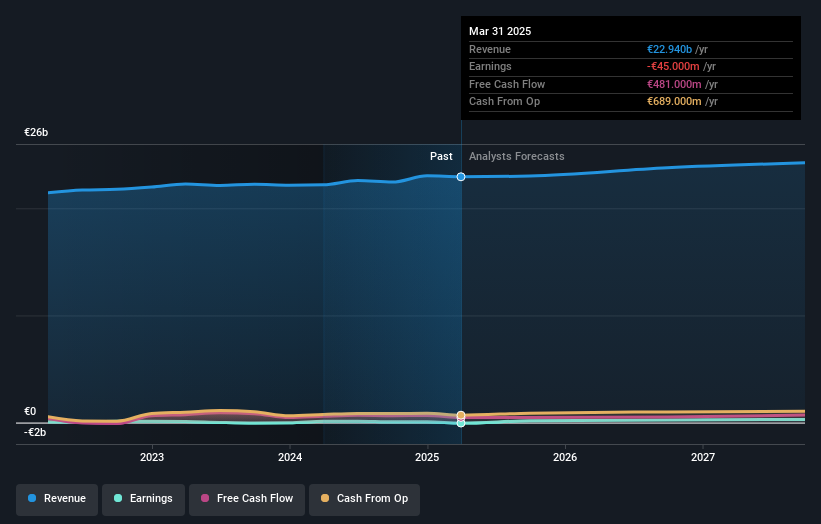This screenshot has width=821, height=524.
Task: Click the teal Earnings legend dot
Action: click(118, 498)
